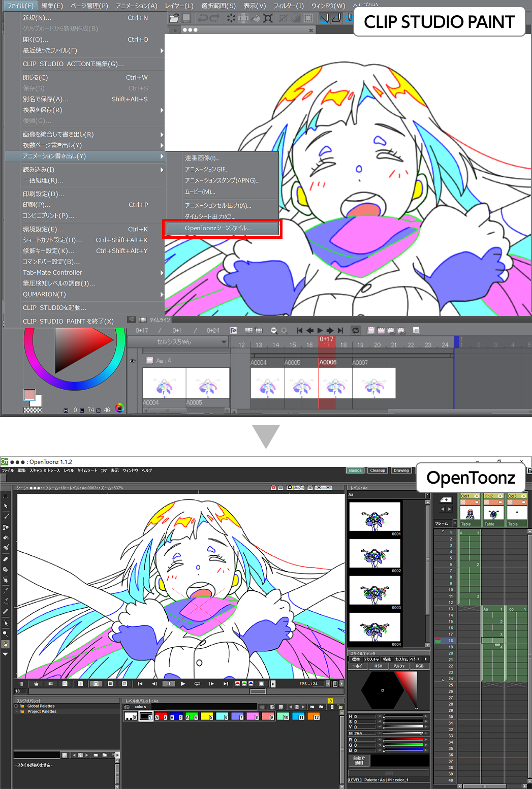Switch to the Cleanup room in OpenToonz

coord(378,470)
